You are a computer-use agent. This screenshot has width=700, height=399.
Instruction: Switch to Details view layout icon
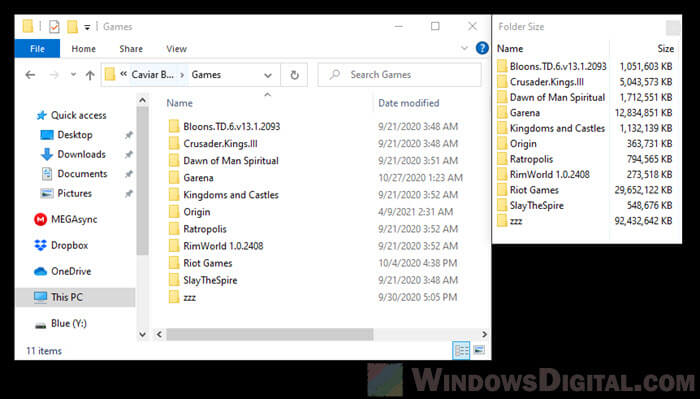tap(461, 350)
